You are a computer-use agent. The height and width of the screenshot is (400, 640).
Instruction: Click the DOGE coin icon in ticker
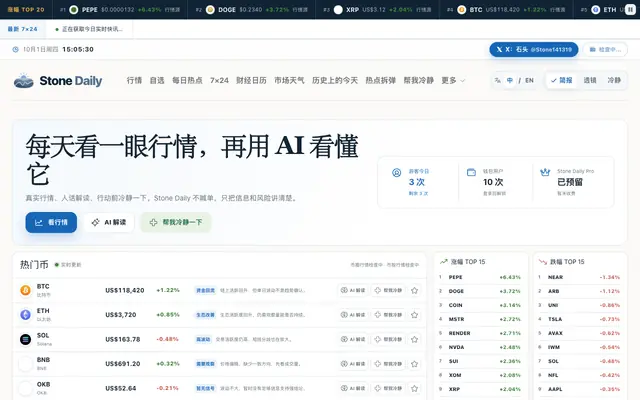tap(210, 9)
